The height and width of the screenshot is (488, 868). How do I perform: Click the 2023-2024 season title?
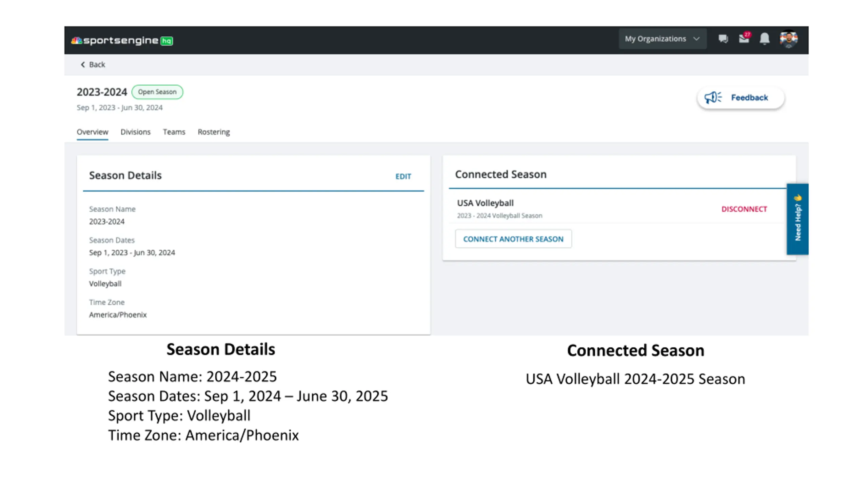(102, 92)
